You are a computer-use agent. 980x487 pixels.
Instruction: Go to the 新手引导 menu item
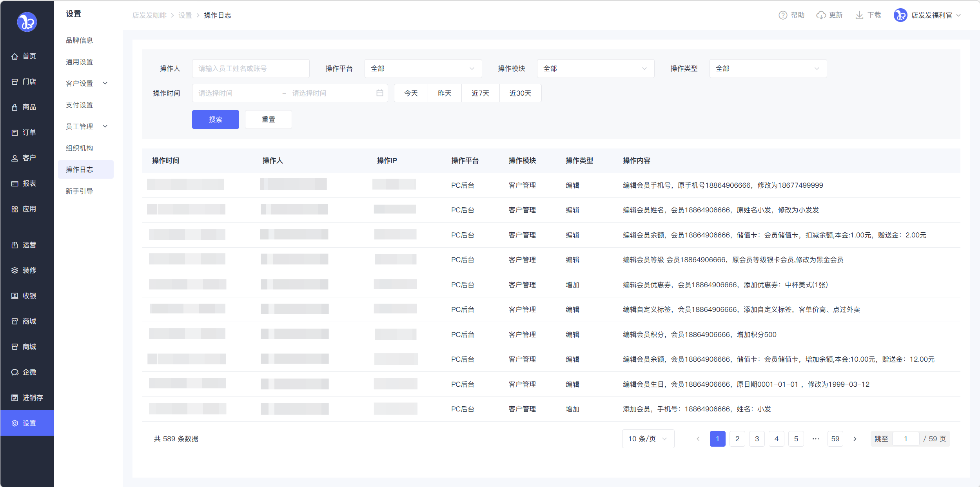coord(80,191)
